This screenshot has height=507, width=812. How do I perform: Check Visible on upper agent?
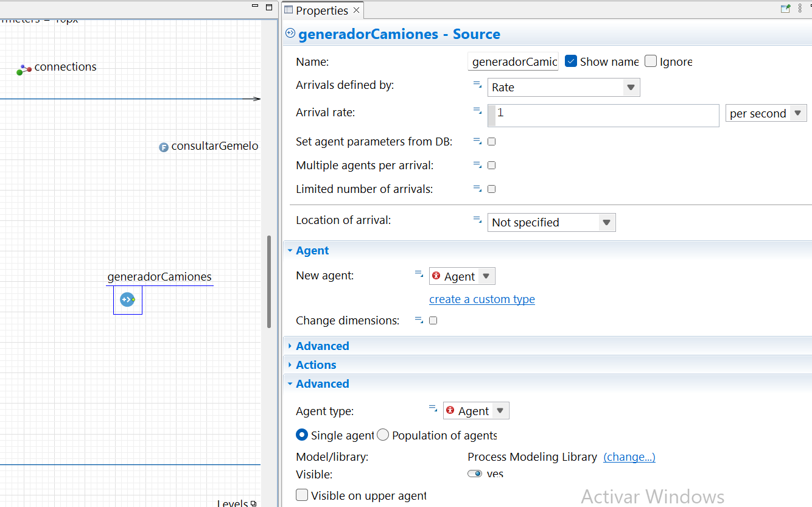[302, 495]
